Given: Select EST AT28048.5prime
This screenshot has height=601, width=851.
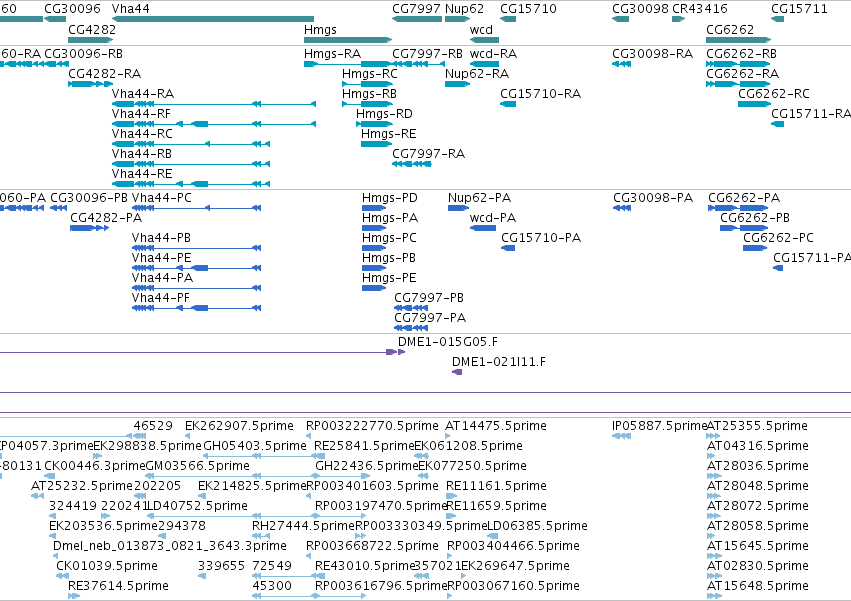Looking at the screenshot, I should (714, 496).
